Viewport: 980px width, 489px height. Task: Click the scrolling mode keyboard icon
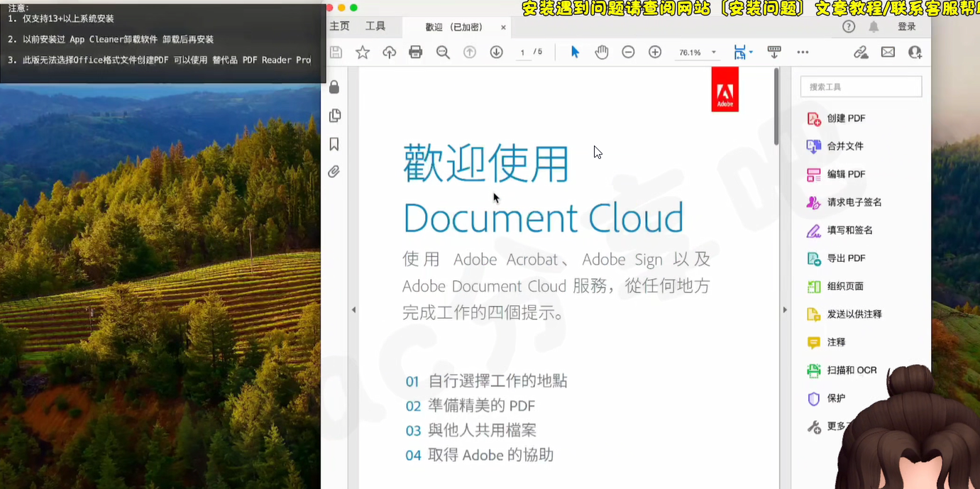774,52
